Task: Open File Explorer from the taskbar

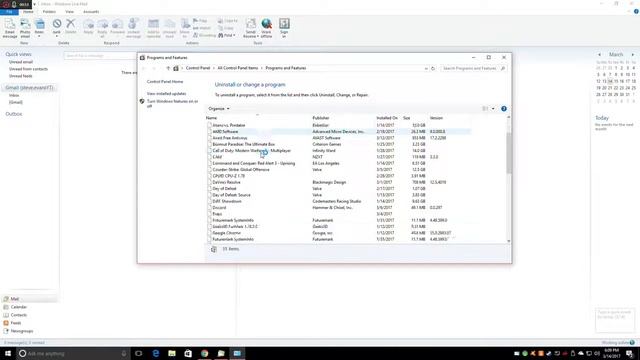Action: [172, 353]
